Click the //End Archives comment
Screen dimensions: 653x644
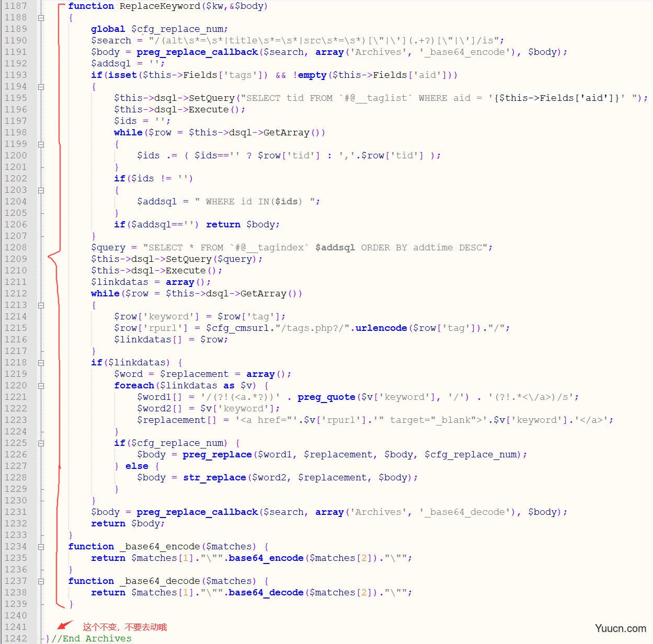(91, 639)
